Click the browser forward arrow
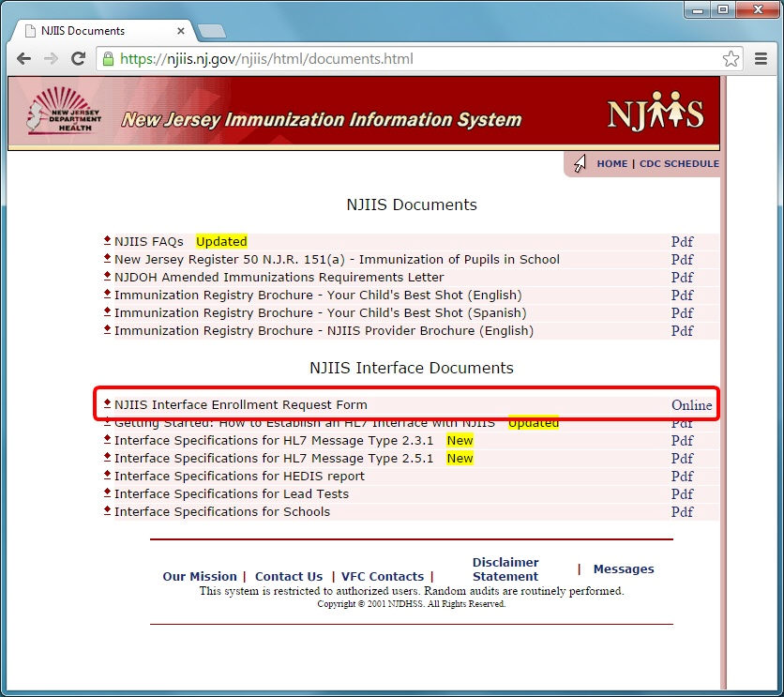The height and width of the screenshot is (697, 784). 51,59
